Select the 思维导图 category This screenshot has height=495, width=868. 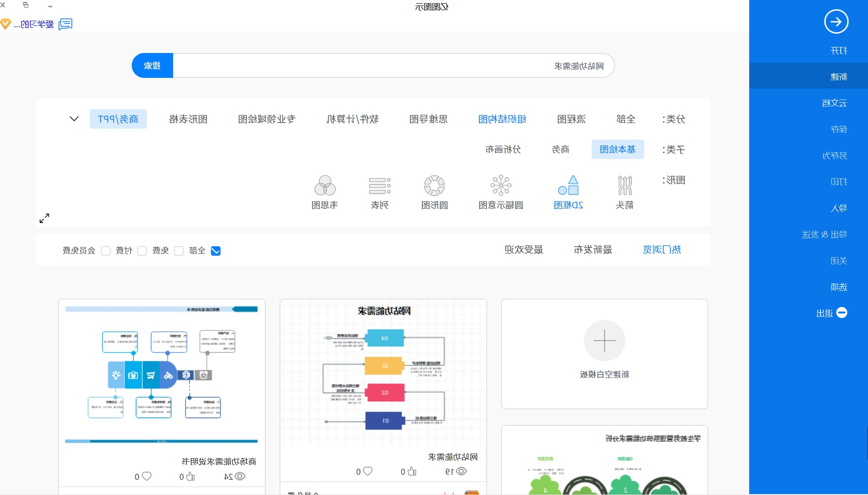click(x=428, y=119)
